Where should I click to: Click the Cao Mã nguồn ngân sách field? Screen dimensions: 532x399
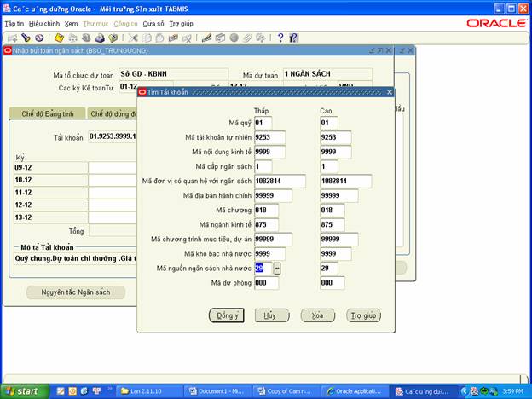coord(329,269)
